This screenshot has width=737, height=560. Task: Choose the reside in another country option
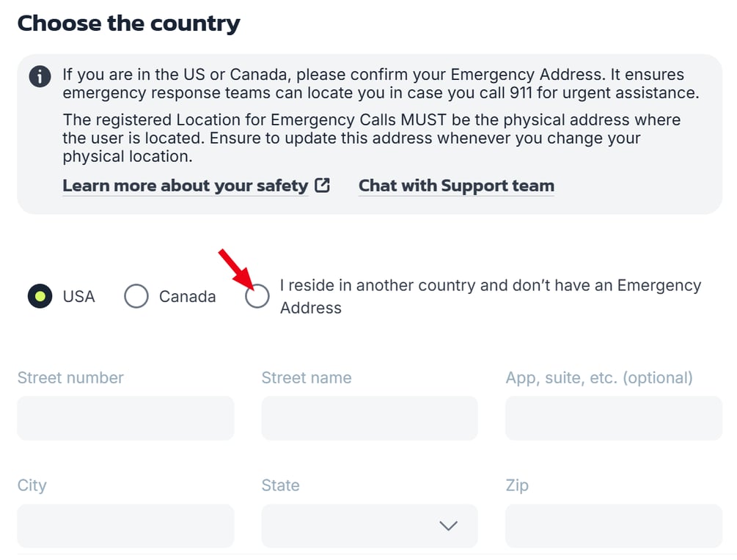[x=257, y=296]
